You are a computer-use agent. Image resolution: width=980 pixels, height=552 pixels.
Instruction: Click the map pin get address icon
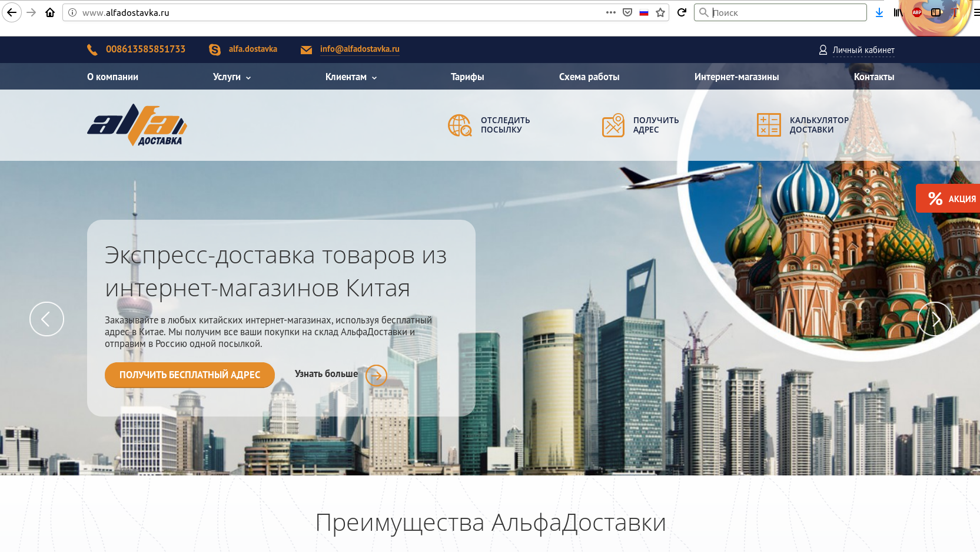(613, 125)
